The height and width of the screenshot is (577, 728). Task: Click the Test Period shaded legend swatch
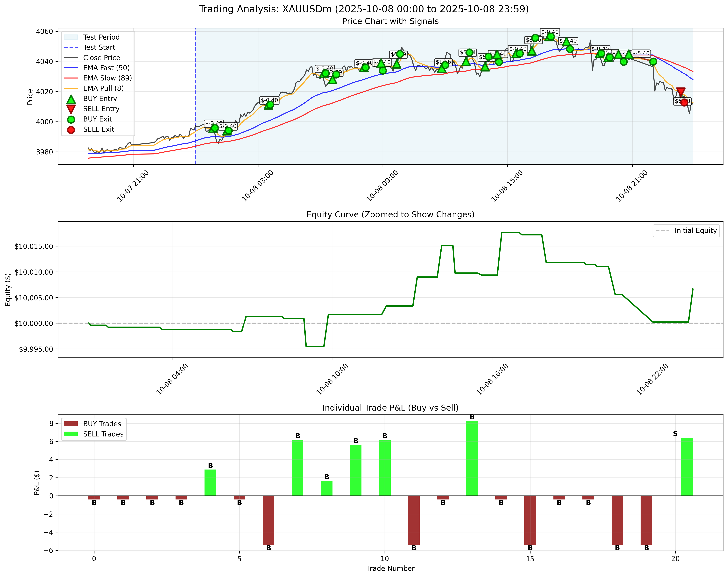click(71, 37)
